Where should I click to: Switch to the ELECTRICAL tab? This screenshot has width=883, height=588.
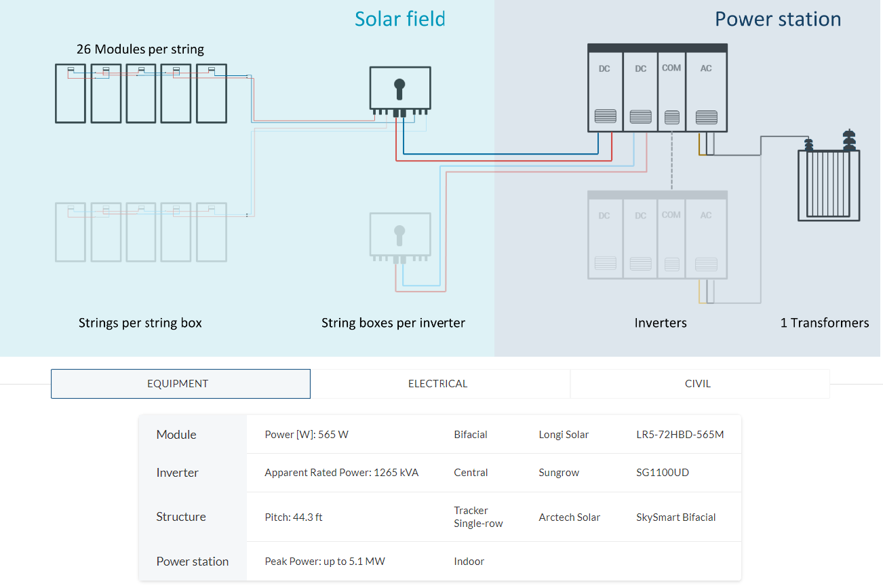[x=437, y=384]
